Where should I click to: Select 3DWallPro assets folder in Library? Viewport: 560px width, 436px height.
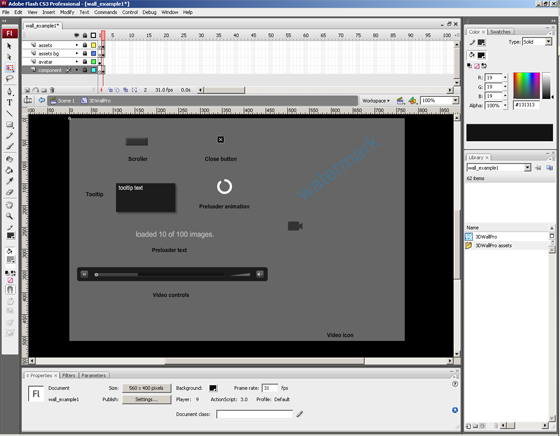pos(493,246)
